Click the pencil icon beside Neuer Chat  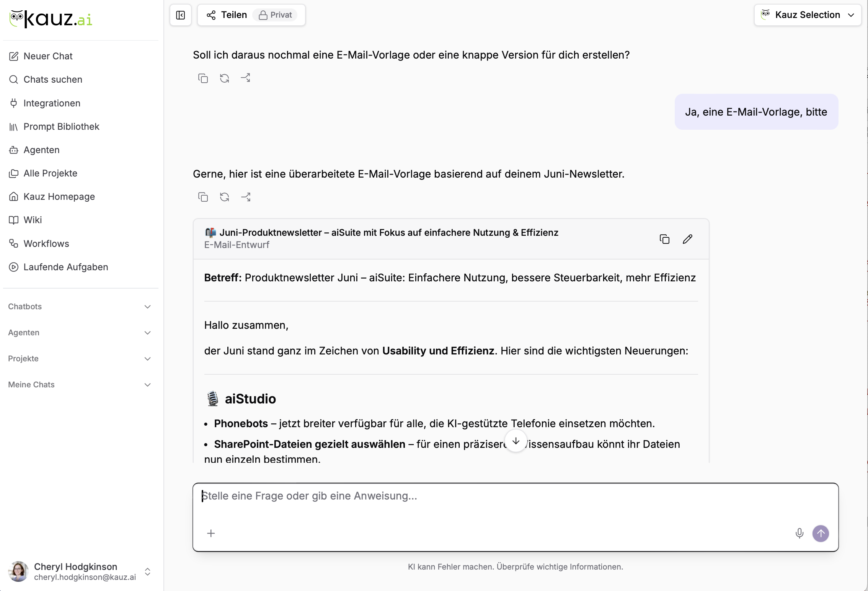pyautogui.click(x=14, y=56)
